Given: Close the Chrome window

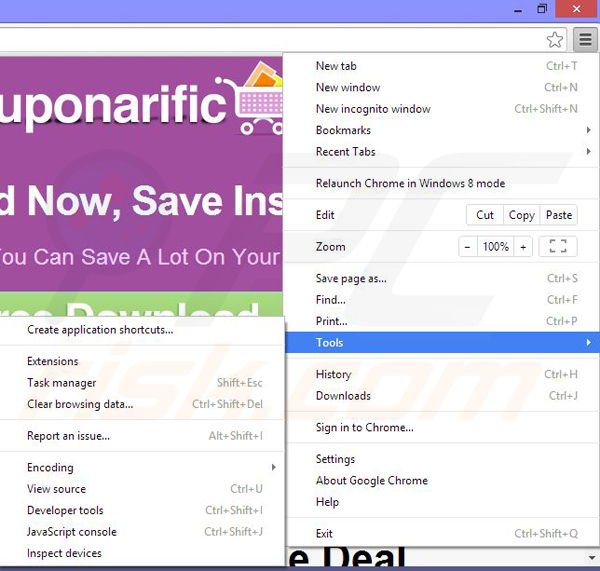Looking at the screenshot, I should click(x=577, y=9).
